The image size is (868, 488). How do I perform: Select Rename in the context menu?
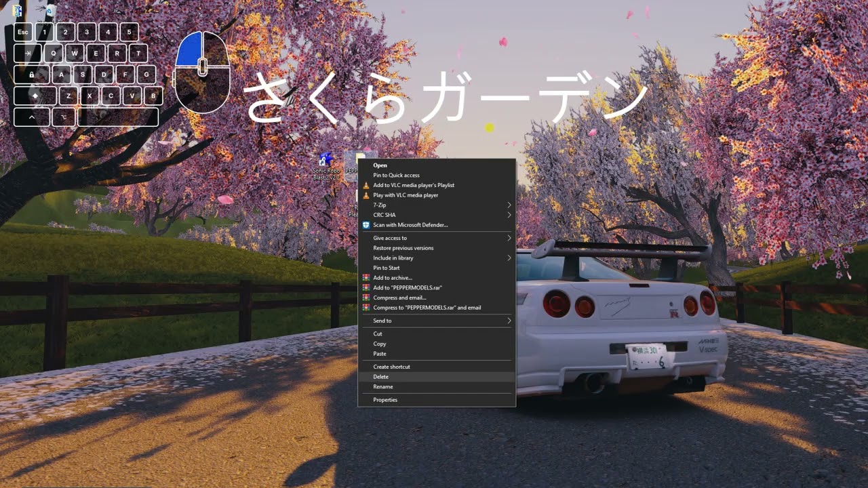point(437,386)
